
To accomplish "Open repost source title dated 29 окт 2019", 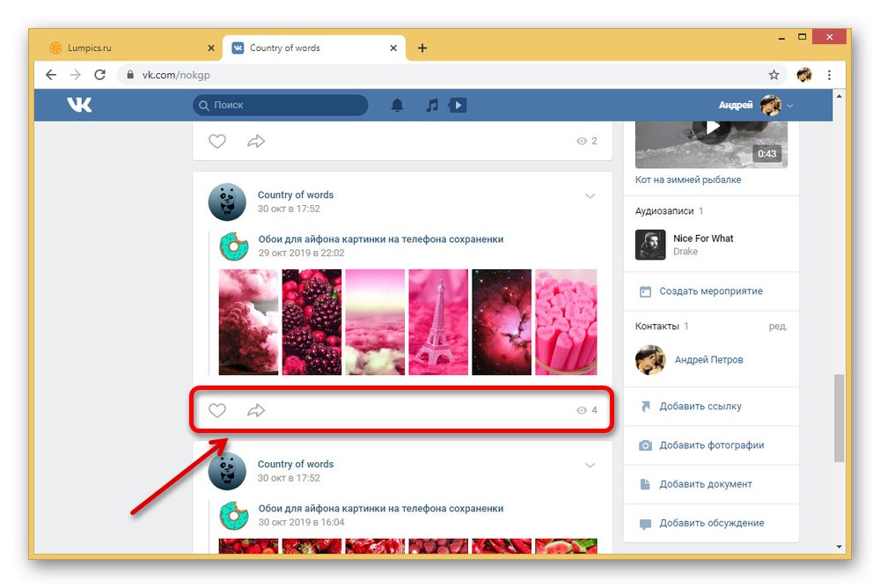I will point(380,239).
